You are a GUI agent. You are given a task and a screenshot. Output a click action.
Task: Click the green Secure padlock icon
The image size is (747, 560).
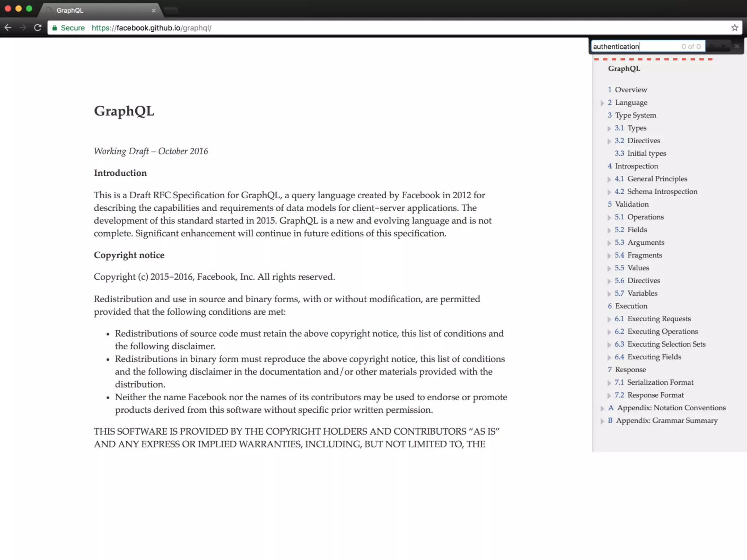point(55,28)
